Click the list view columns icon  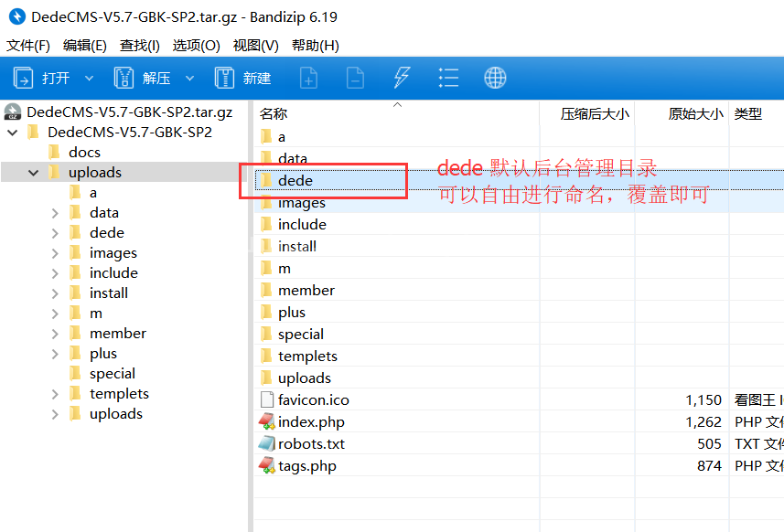448,78
